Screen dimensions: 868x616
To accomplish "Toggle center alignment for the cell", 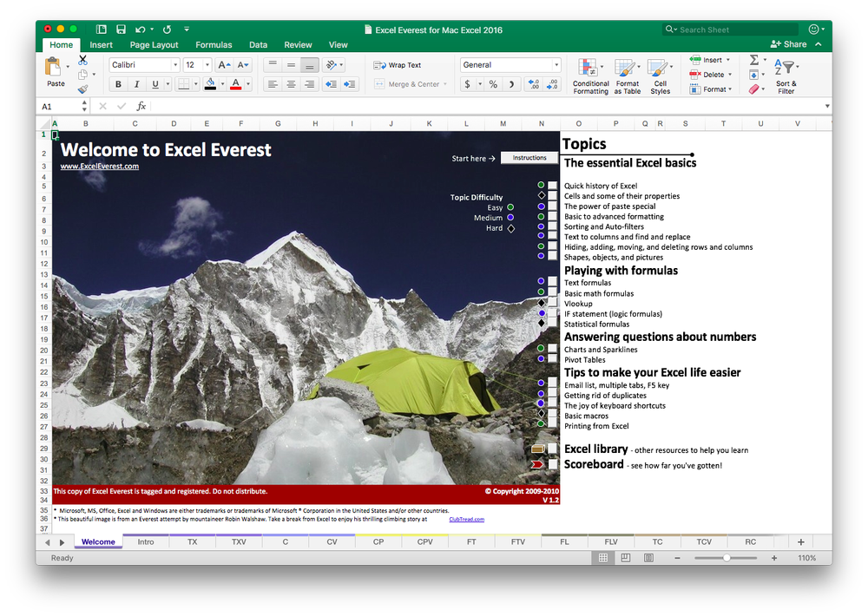I will click(292, 83).
